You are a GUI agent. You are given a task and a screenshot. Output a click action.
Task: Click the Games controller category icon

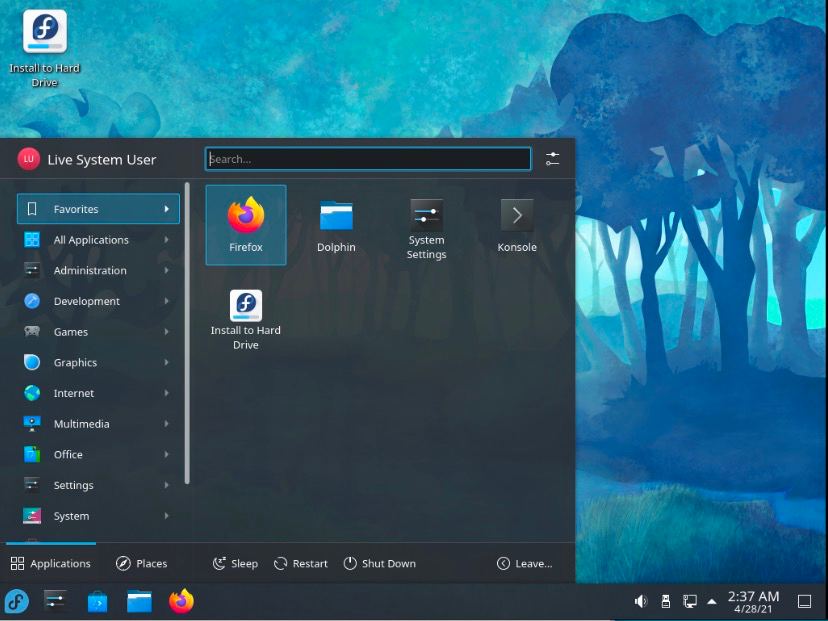point(32,332)
